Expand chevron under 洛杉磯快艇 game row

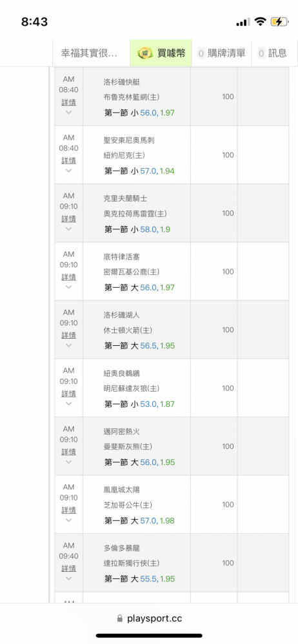click(69, 112)
